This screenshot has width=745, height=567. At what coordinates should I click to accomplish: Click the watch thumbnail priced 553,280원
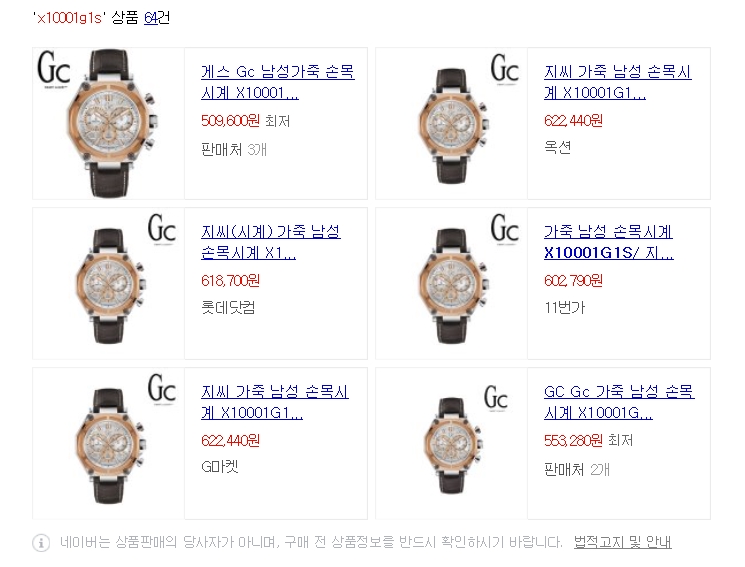click(x=452, y=443)
